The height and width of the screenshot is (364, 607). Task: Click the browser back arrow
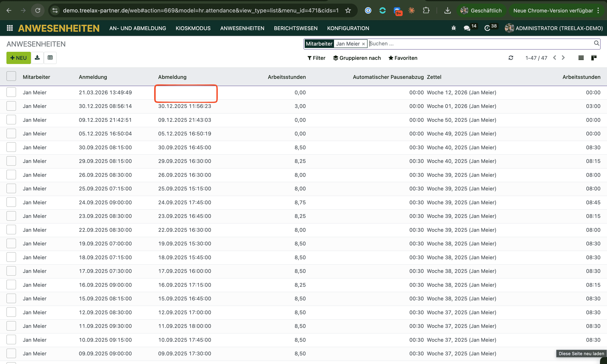pos(9,11)
